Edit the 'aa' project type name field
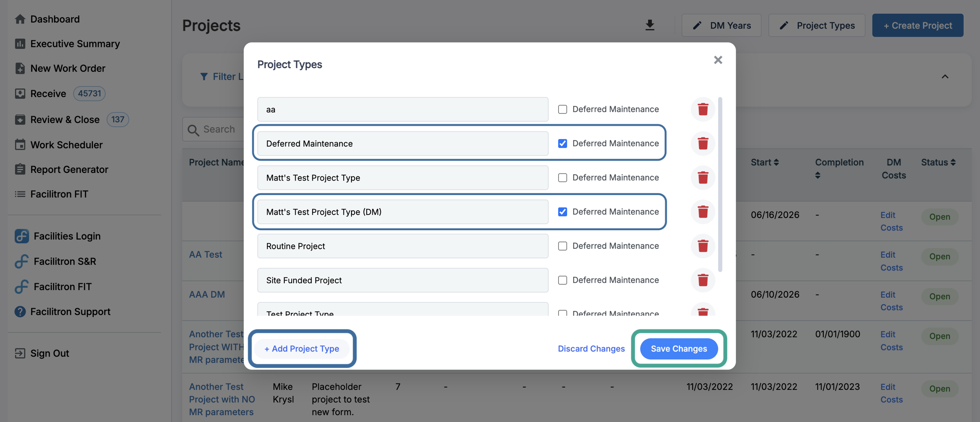Viewport: 980px width, 422px height. [403, 109]
